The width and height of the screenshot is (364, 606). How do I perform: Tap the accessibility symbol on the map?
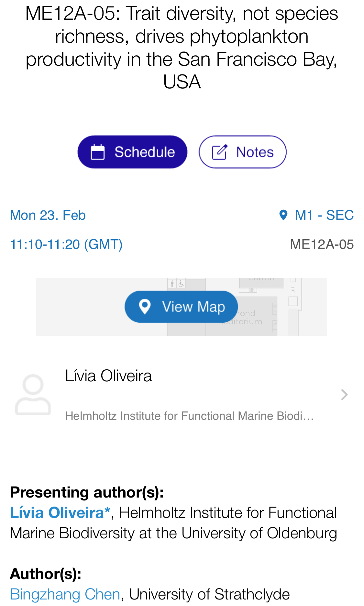[x=181, y=284]
